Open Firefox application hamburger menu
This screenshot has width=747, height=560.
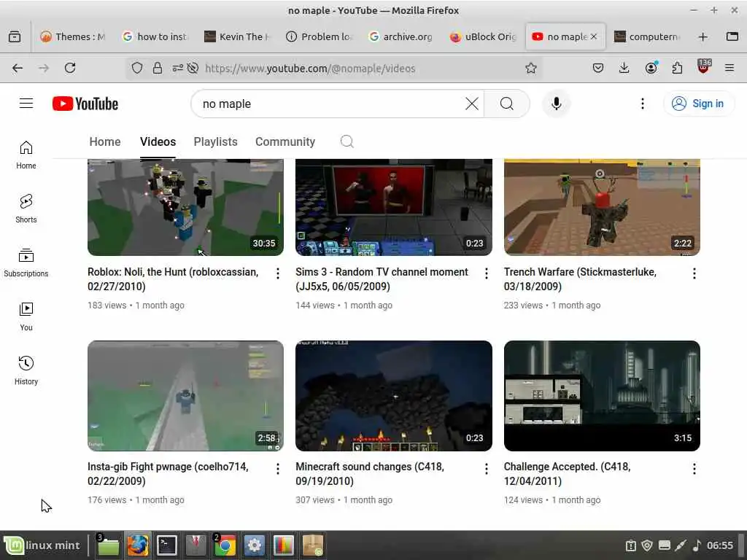pyautogui.click(x=729, y=68)
